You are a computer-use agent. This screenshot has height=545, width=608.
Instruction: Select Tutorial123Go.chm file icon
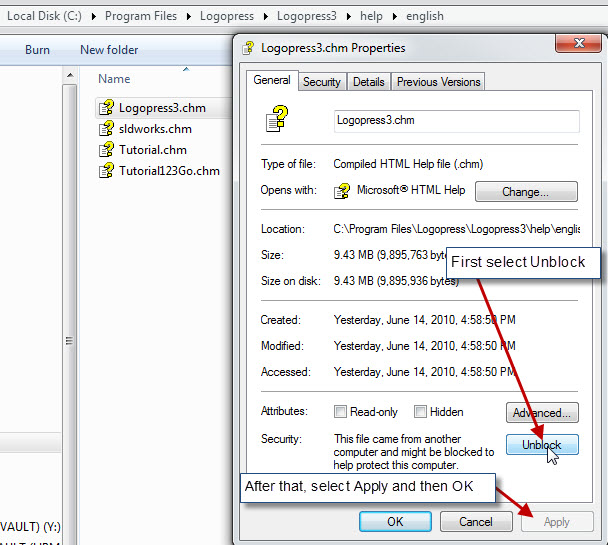(x=106, y=170)
